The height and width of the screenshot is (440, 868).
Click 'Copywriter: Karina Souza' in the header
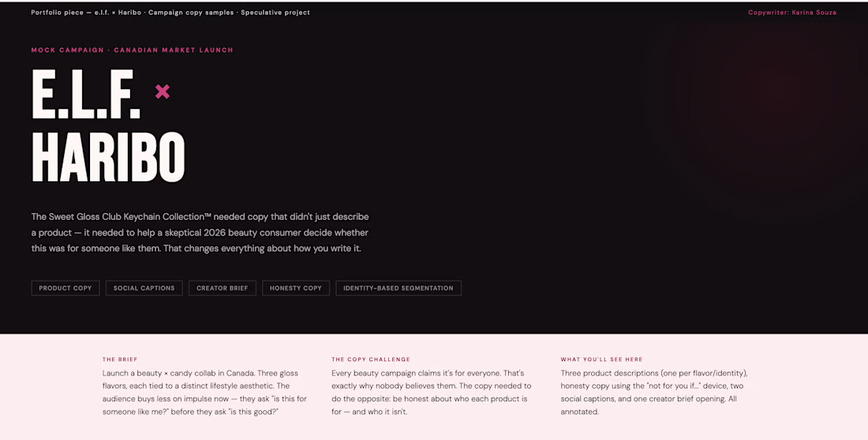tap(792, 12)
